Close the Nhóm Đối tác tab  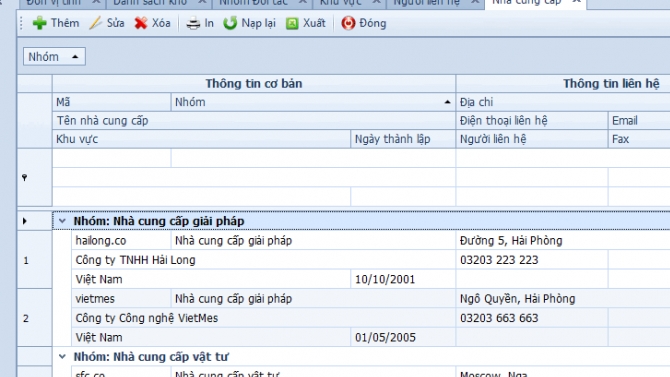303,2
